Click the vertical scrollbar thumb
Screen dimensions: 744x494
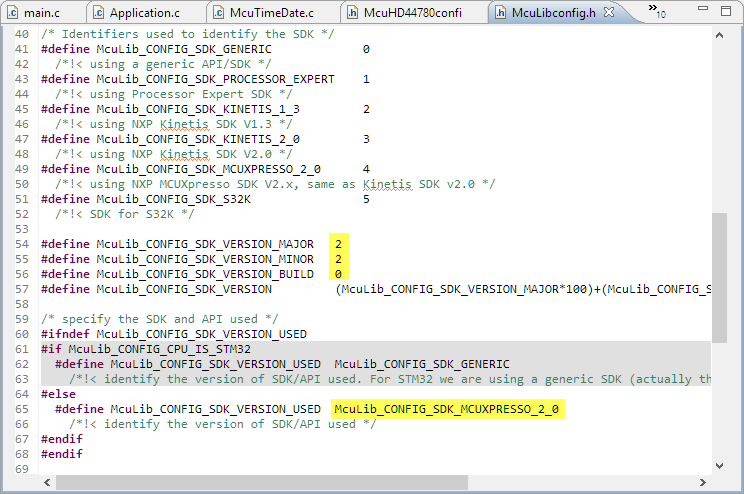[x=719, y=277]
